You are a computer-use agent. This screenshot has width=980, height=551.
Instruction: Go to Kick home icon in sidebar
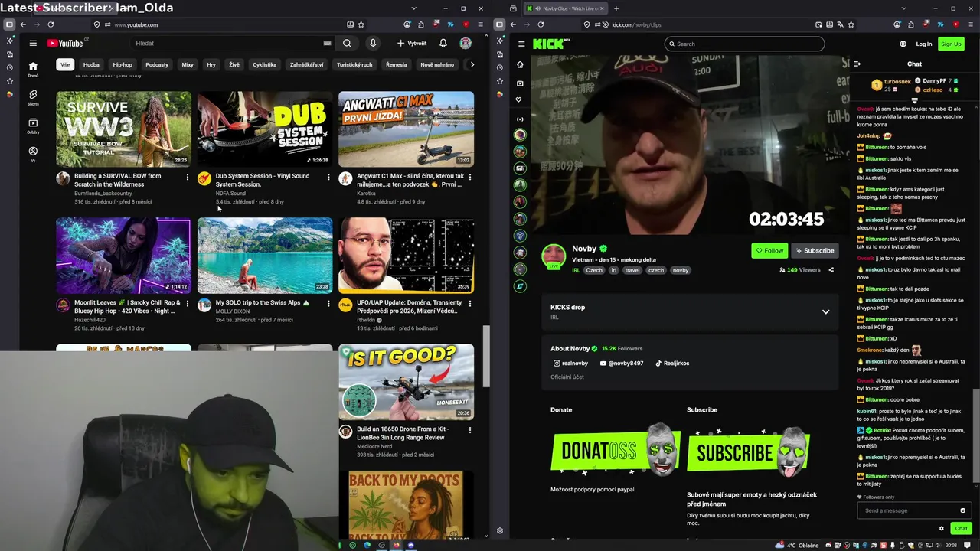point(520,65)
